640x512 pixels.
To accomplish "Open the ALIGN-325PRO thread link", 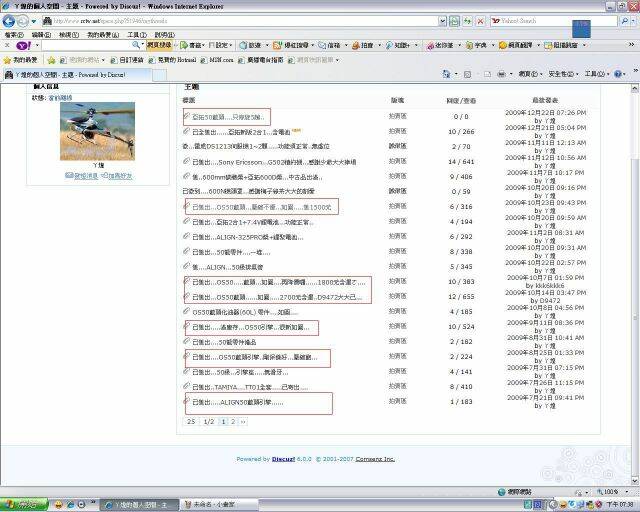I will [248, 237].
